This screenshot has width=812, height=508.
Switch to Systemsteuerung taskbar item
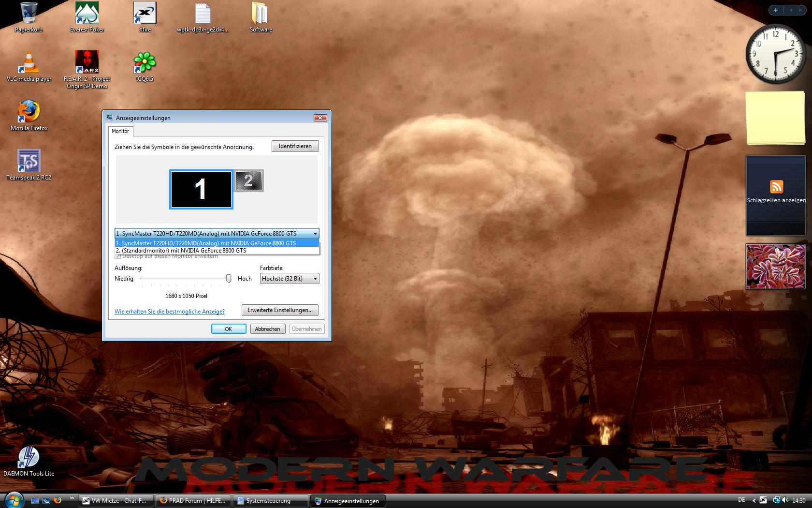[x=270, y=501]
